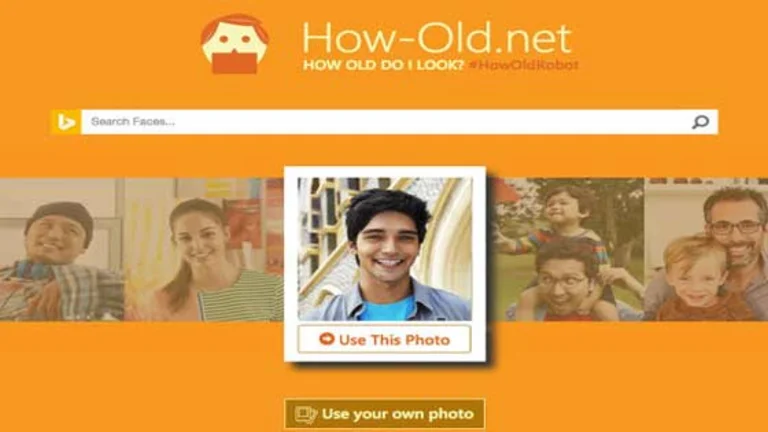Open the #HowOldRobot hashtag link
Viewport: 768px width, 432px height.
click(524, 65)
